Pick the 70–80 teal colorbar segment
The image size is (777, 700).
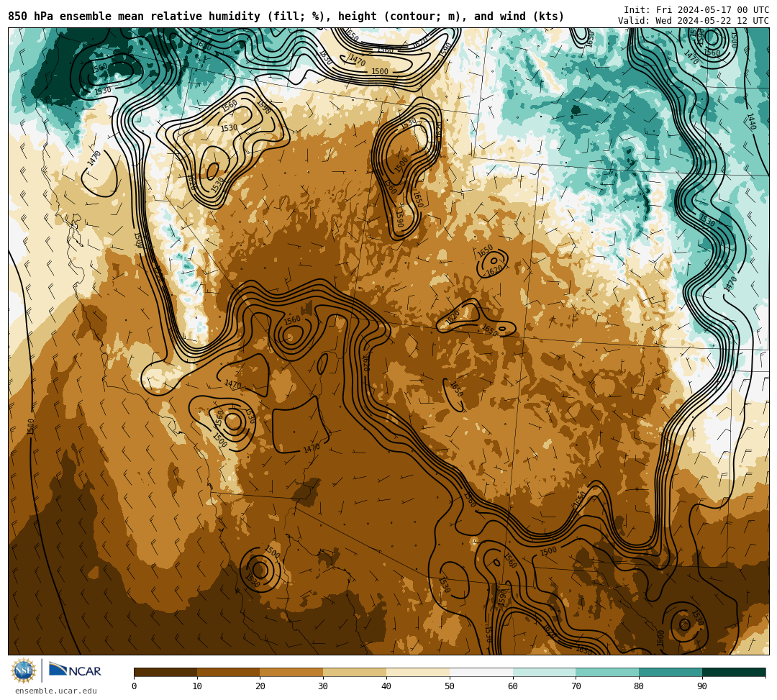click(x=607, y=672)
